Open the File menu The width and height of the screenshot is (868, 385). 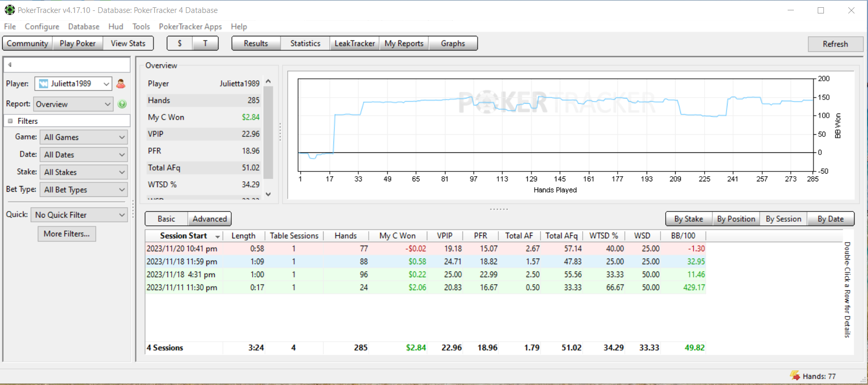coord(10,26)
